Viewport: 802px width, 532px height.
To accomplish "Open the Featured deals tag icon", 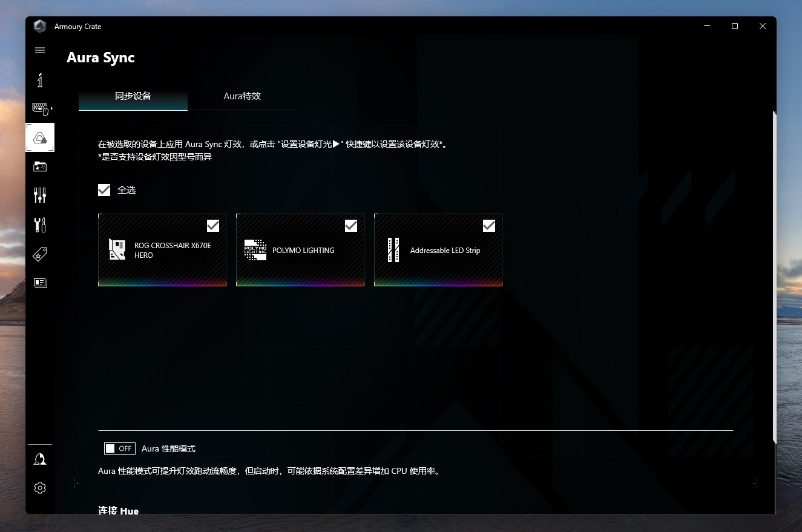I will coord(40,254).
